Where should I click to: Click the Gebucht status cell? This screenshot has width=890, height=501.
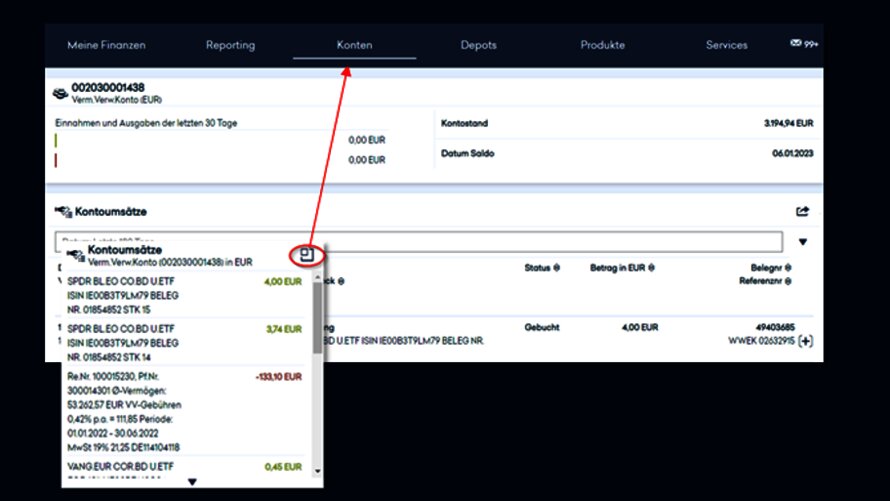click(x=541, y=327)
